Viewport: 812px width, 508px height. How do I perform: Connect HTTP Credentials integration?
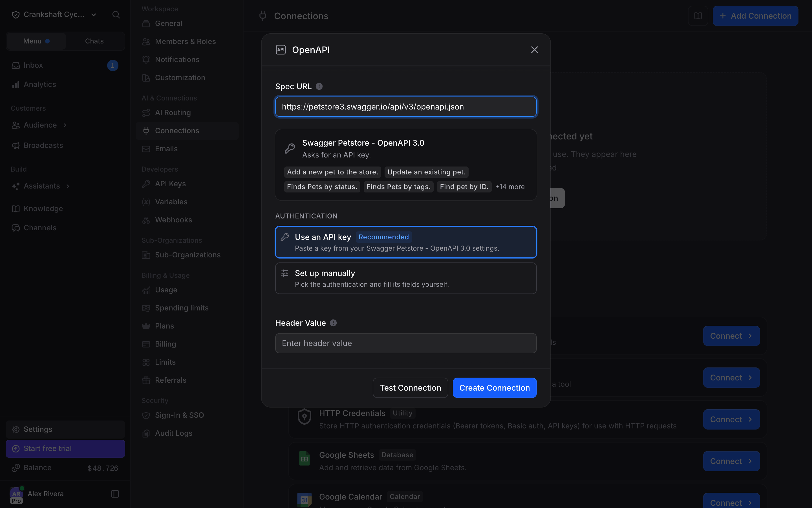click(731, 419)
